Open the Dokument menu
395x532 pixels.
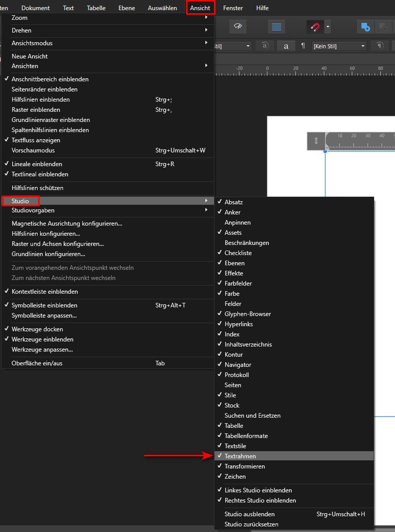point(36,8)
